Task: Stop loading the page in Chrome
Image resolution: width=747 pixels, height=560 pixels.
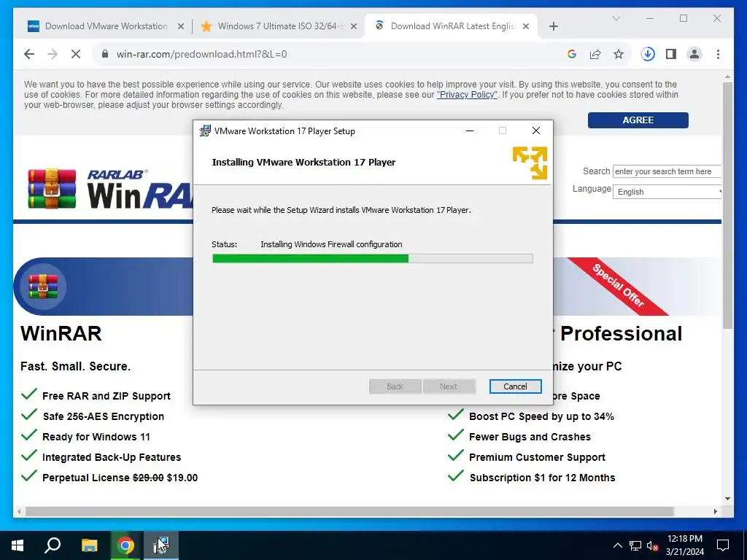Action: point(76,54)
